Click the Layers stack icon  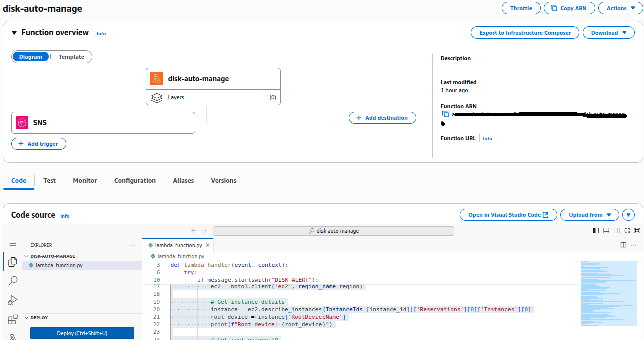point(157,98)
